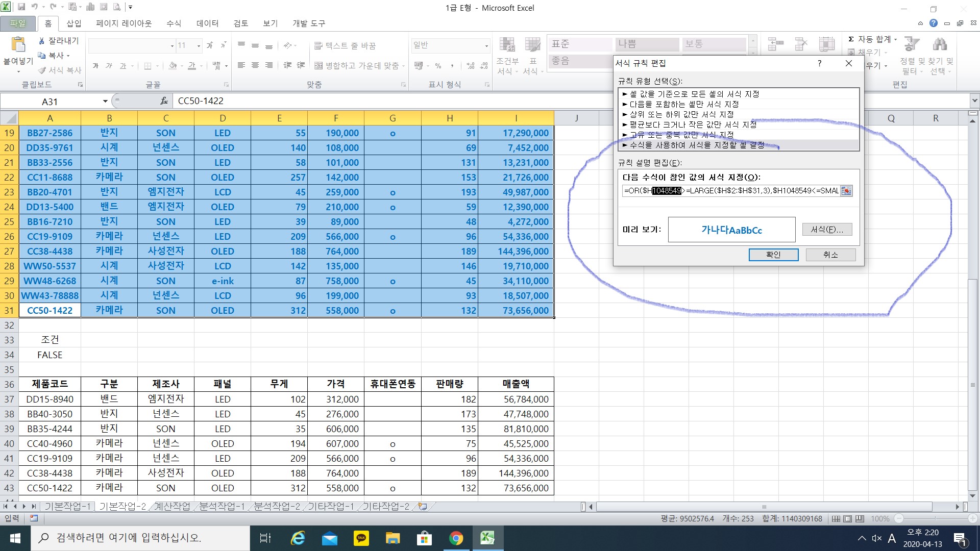
Task: Open the font size dropdown
Action: point(199,46)
